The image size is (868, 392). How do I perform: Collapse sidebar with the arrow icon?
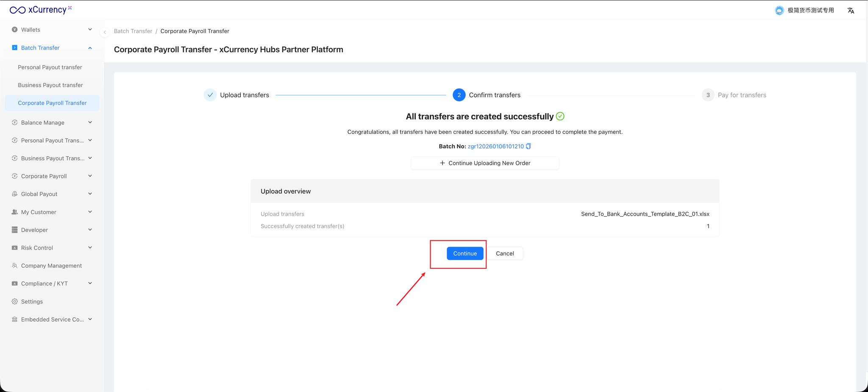(x=105, y=32)
